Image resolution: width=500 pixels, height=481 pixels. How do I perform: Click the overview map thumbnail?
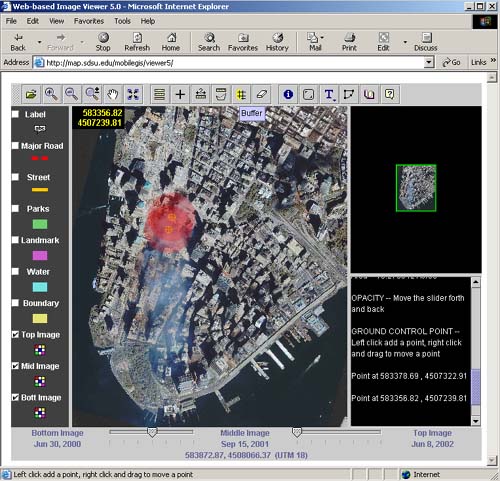click(x=416, y=188)
